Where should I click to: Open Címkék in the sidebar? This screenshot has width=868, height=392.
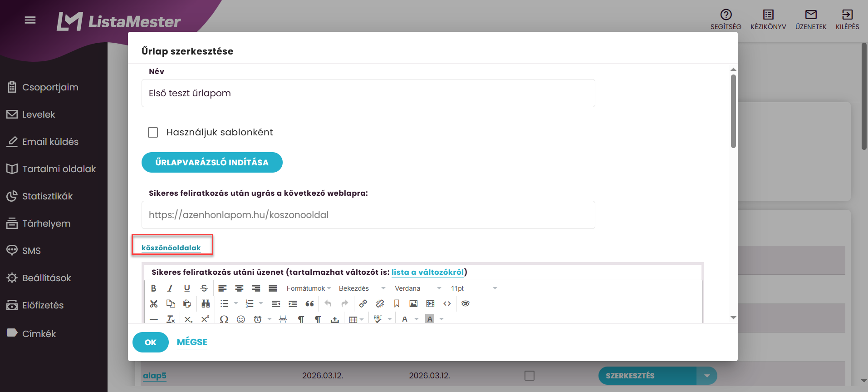[32, 333]
